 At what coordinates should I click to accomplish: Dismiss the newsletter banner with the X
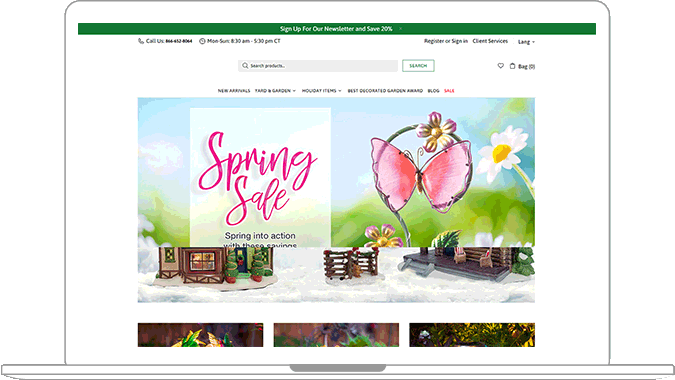click(400, 29)
